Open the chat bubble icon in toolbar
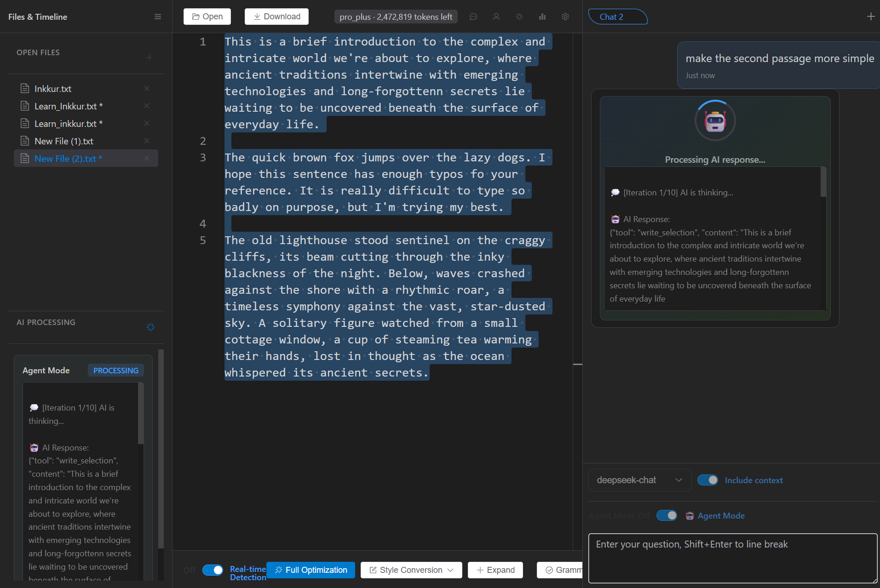Viewport: 880px width, 588px height. tap(473, 17)
